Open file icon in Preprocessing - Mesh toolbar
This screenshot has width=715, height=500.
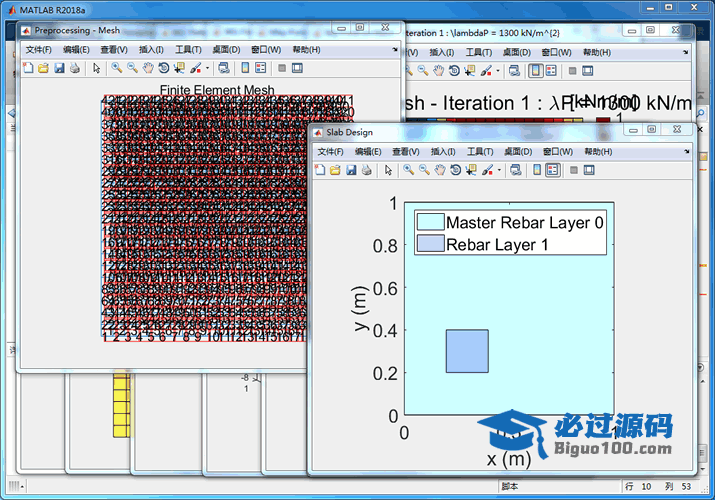coord(43,68)
